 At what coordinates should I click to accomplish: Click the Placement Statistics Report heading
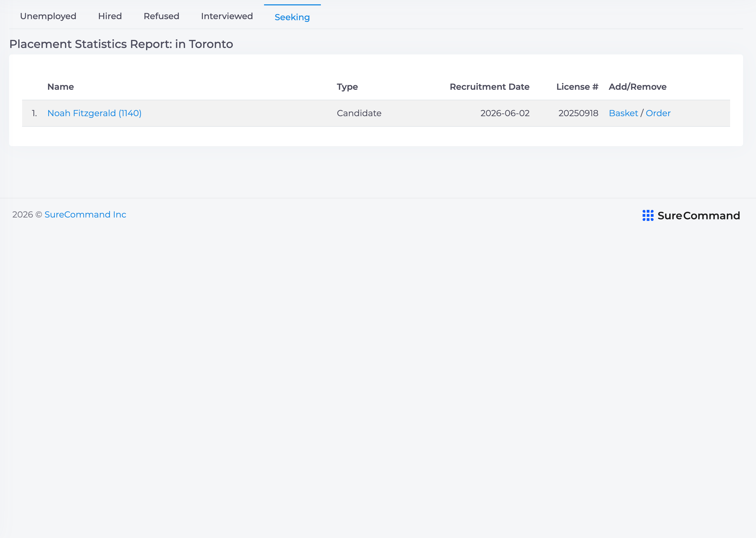[121, 44]
